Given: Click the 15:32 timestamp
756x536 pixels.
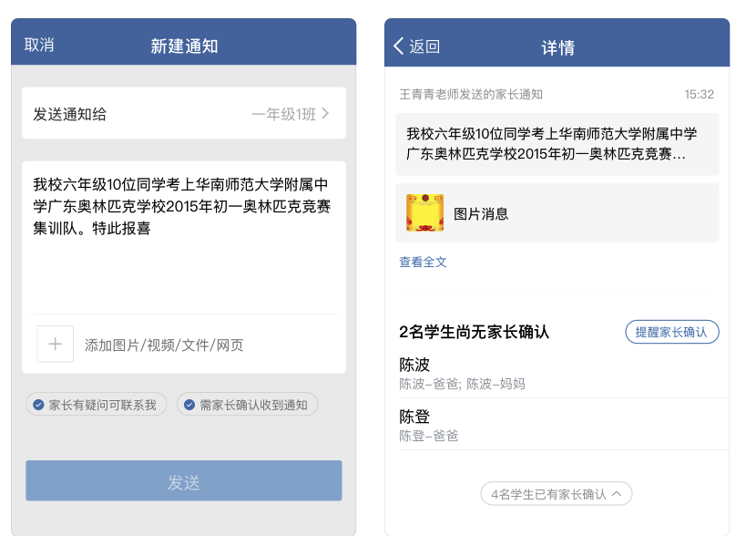Looking at the screenshot, I should point(700,94).
